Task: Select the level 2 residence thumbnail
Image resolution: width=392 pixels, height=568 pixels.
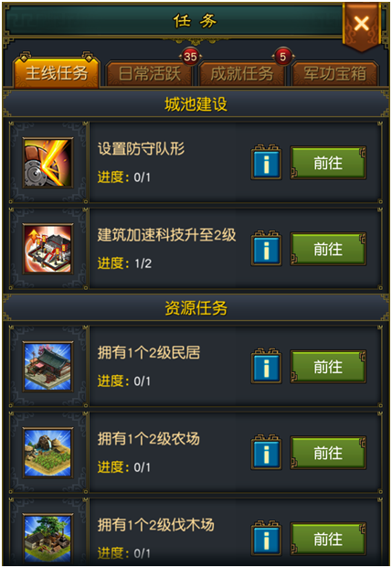Action: pos(48,367)
